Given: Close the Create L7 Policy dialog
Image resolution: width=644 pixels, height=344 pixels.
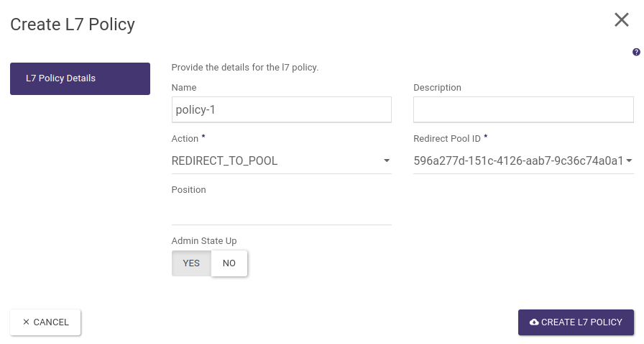Looking at the screenshot, I should pos(621,20).
